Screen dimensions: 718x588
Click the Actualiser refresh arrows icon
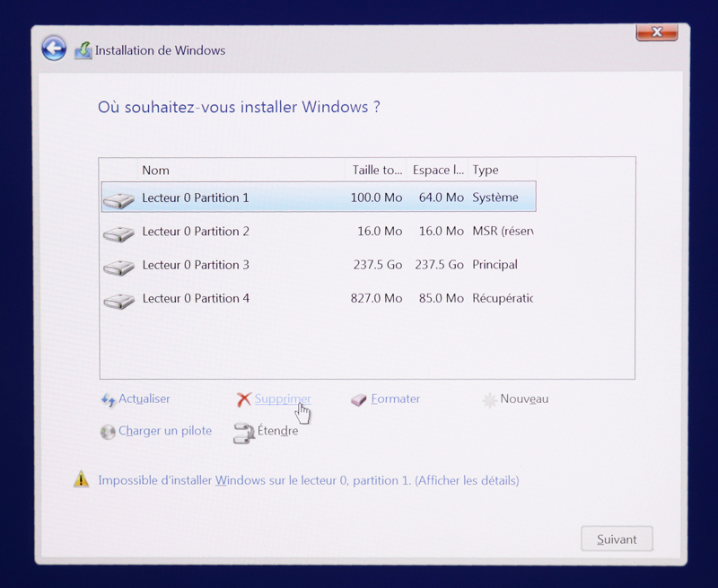pos(108,400)
